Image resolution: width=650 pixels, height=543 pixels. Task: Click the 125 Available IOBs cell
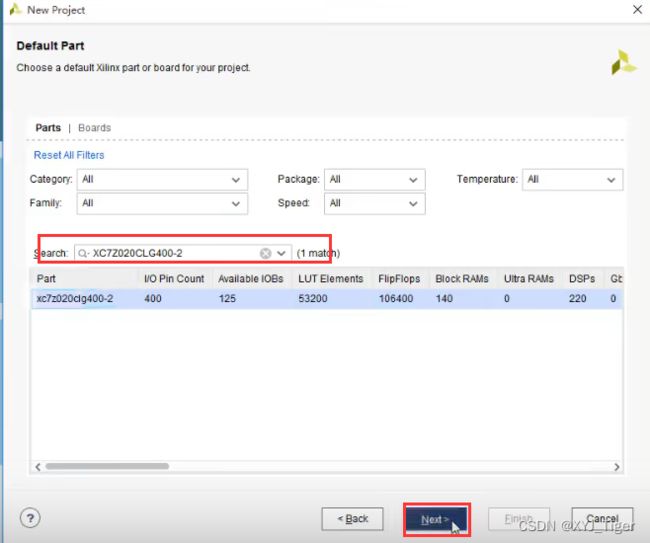pos(227,298)
